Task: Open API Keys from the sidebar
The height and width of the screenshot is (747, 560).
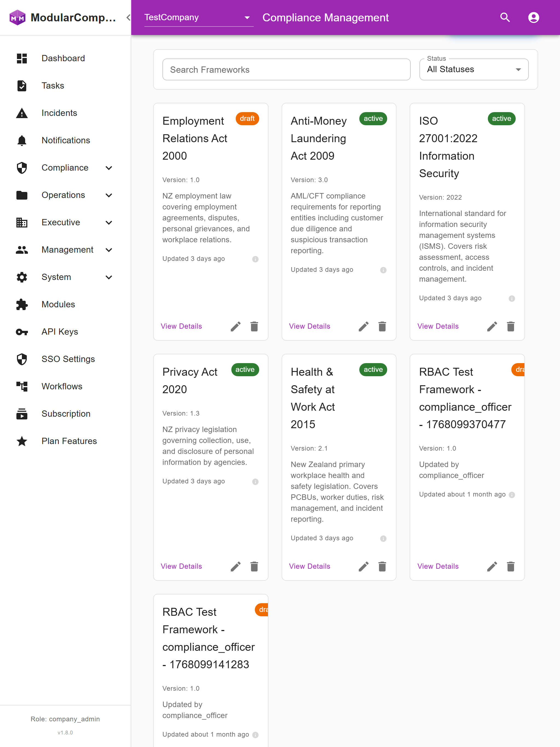Action: click(x=66, y=332)
